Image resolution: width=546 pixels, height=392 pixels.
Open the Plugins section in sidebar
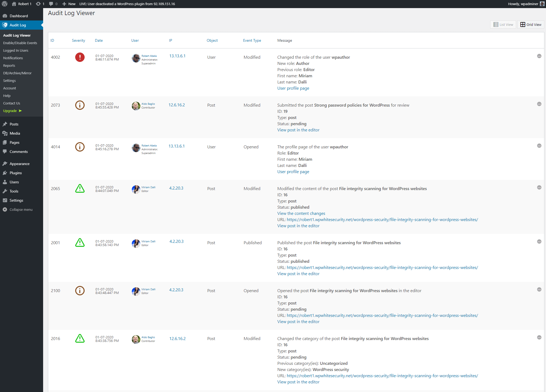coord(16,173)
